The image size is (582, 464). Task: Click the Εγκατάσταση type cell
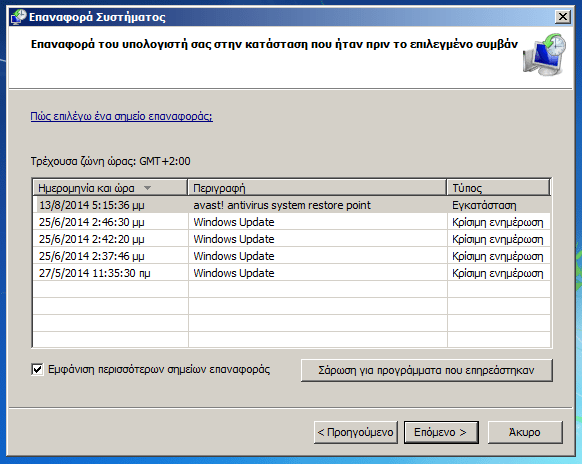(484, 205)
